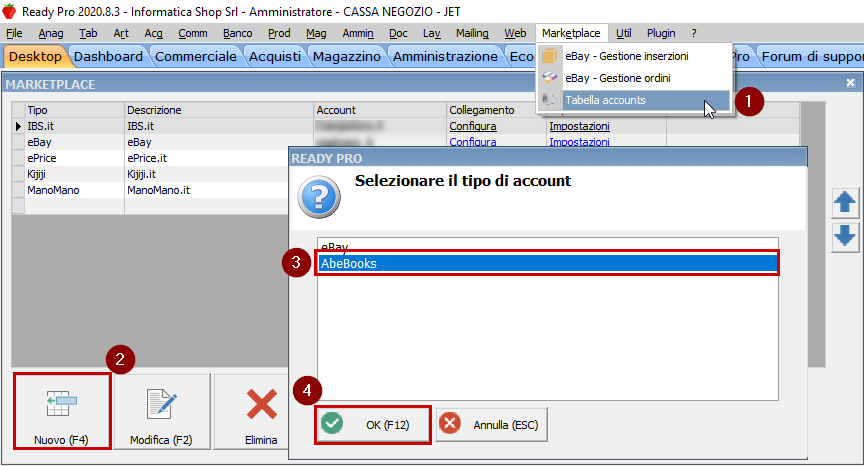
Task: Click the Account column header
Action: [380, 110]
